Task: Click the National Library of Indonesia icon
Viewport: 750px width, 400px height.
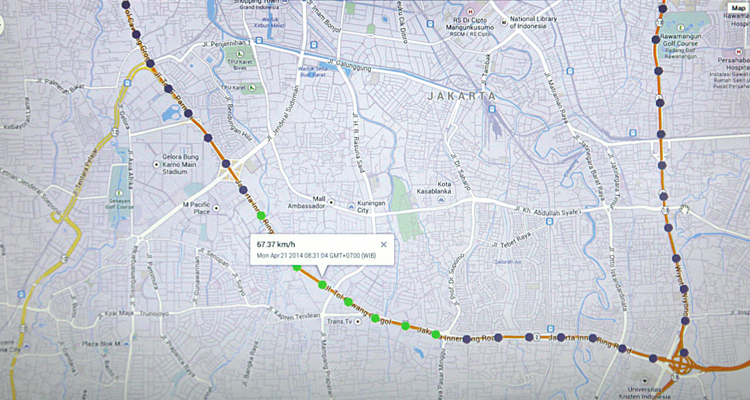Action: coord(504,22)
